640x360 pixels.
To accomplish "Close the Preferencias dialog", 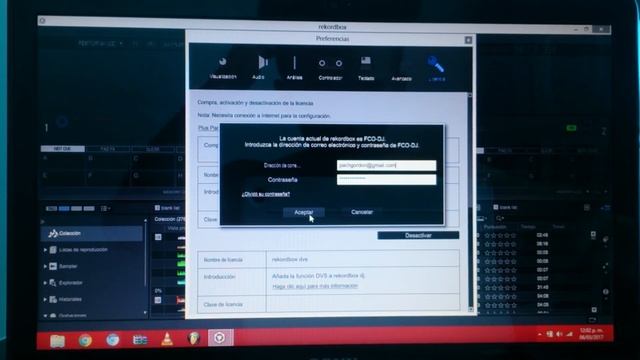I will tap(468, 40).
